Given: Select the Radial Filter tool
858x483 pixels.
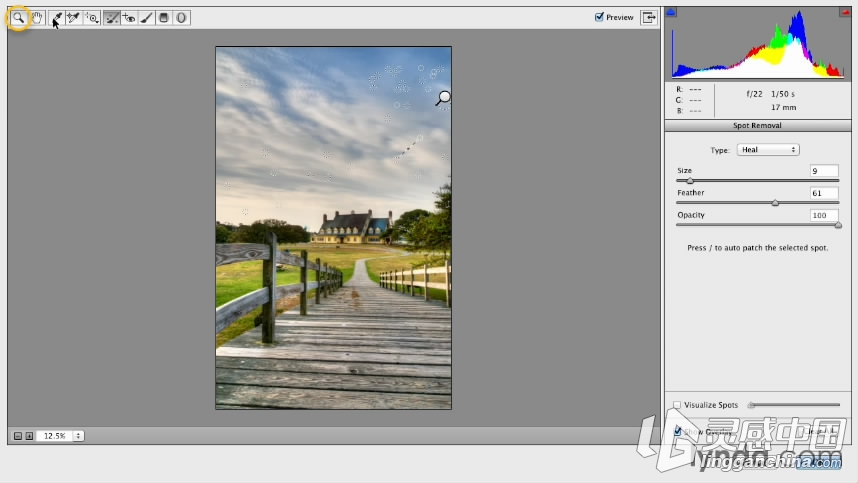Looking at the screenshot, I should point(181,18).
